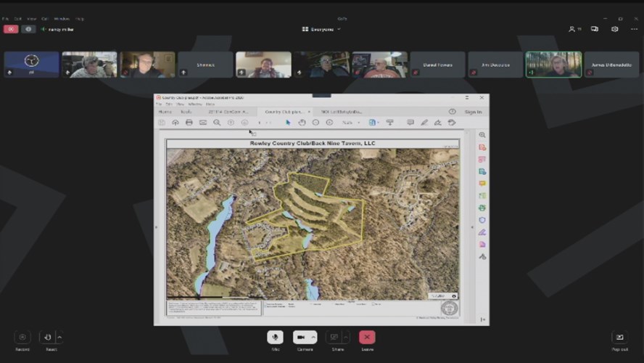Open the yellow Comment tool in right pane
The width and height of the screenshot is (644, 363).
click(x=482, y=184)
